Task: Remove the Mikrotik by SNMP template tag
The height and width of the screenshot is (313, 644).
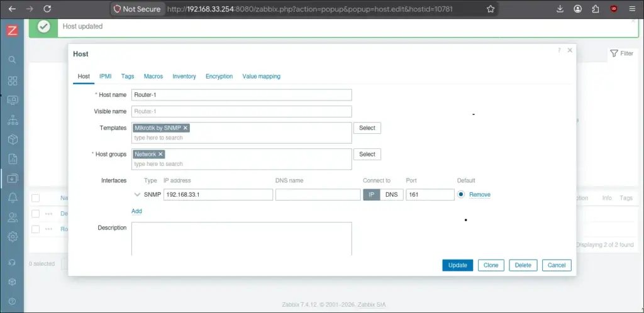Action: (186, 128)
